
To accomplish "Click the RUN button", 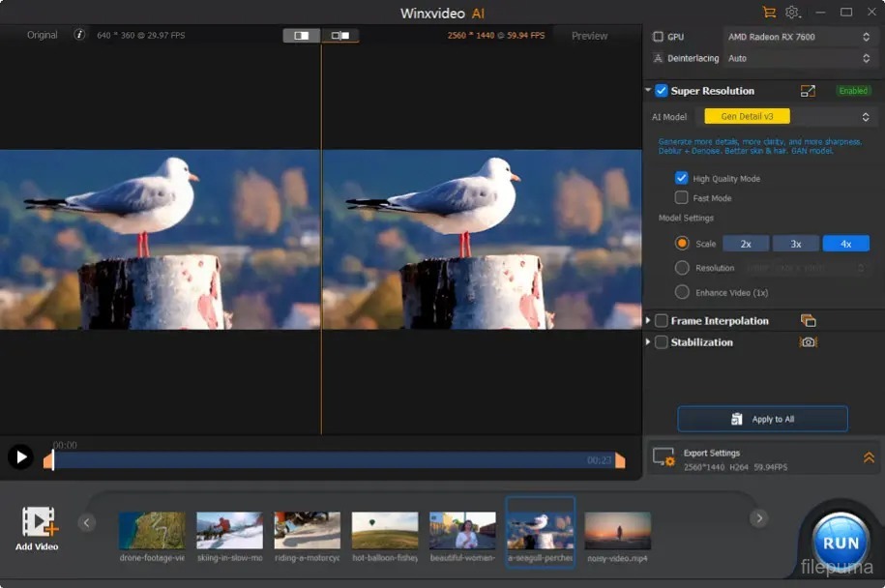I will (x=841, y=543).
